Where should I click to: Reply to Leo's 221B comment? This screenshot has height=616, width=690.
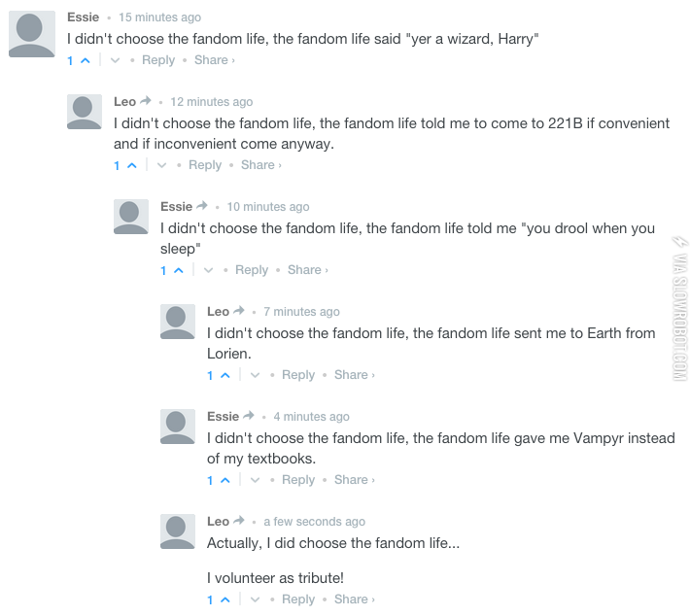(205, 165)
